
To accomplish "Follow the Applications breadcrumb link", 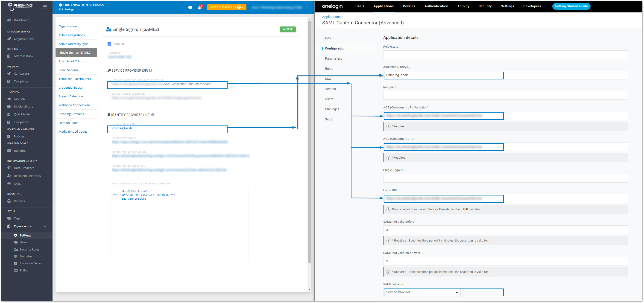I will click(331, 17).
